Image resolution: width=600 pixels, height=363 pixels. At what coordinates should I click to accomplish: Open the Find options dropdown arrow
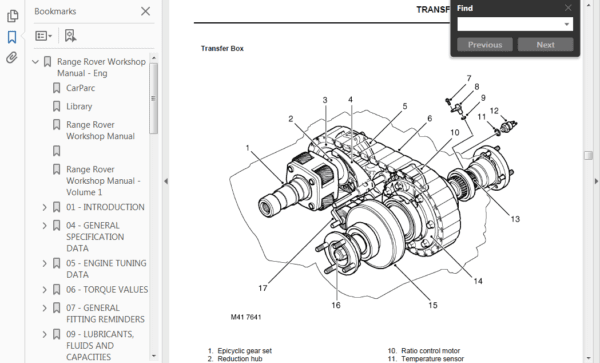pyautogui.click(x=567, y=24)
